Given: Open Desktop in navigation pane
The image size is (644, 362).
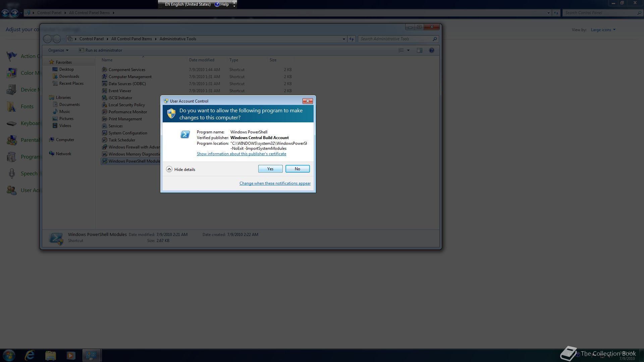Looking at the screenshot, I should click(66, 69).
